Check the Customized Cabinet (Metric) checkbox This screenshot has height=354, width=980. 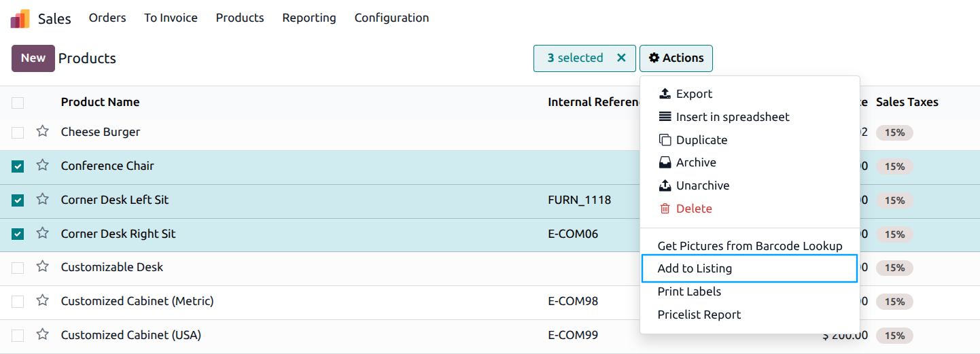point(18,302)
